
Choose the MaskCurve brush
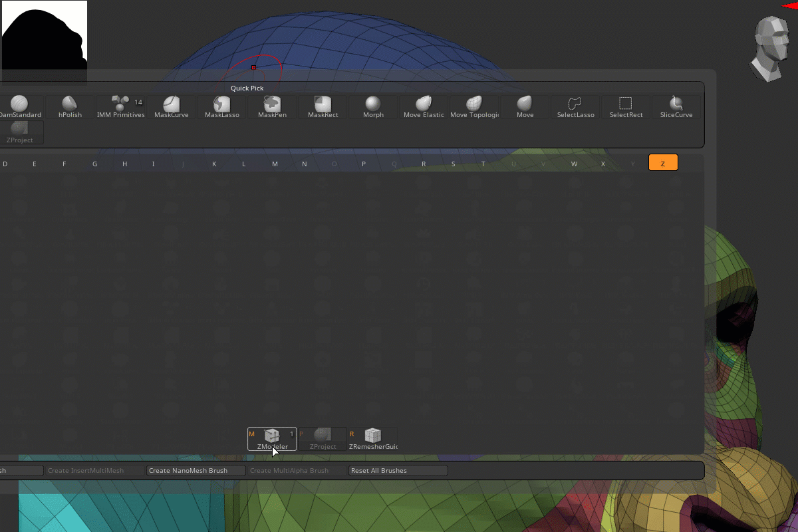point(171,106)
